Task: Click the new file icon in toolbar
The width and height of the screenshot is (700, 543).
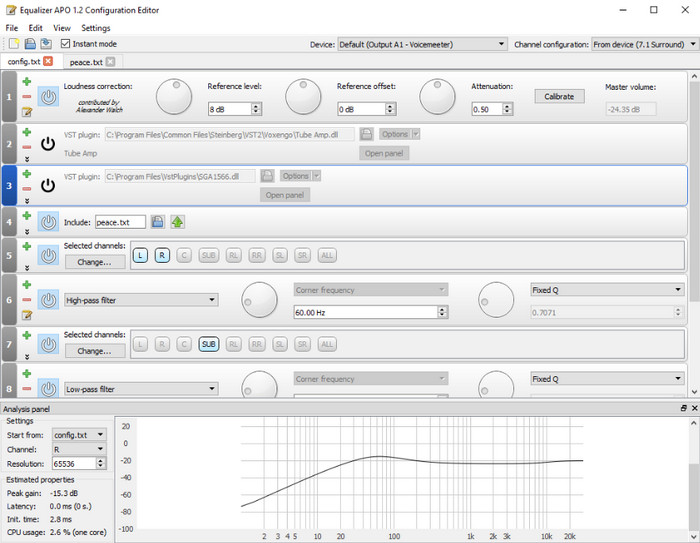Action: coord(13,44)
